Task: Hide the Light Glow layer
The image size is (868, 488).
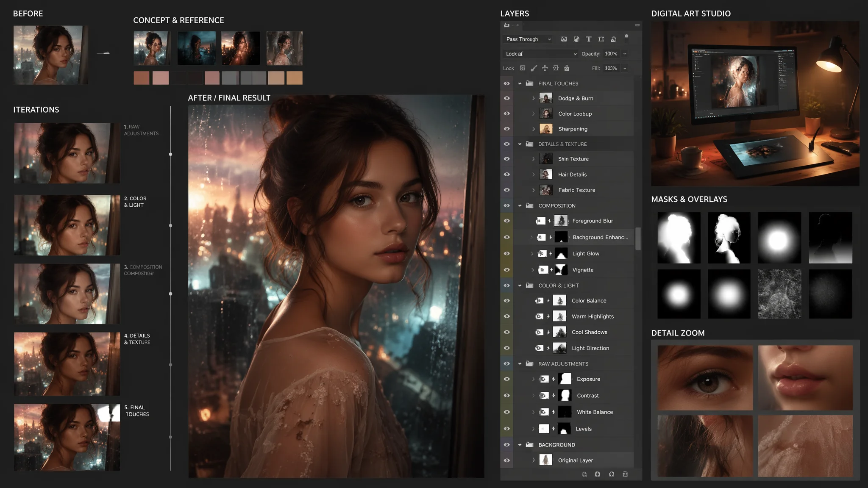Action: coord(506,253)
